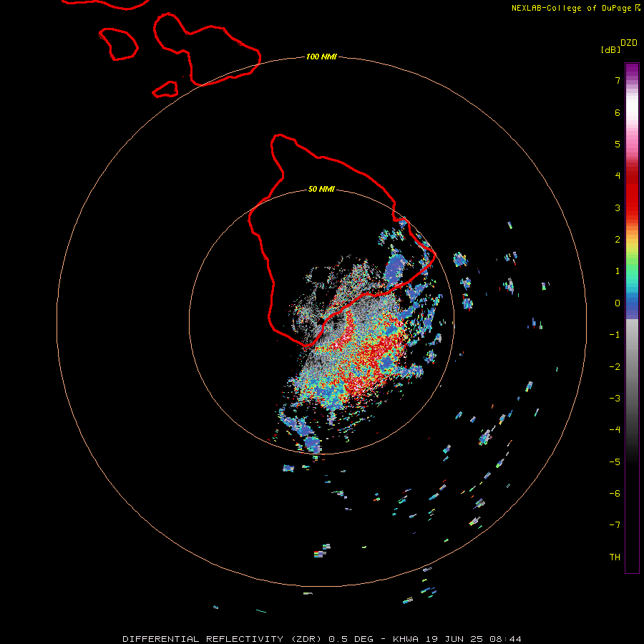
Task: Click the 50 NMI range ring label
Action: pos(321,189)
